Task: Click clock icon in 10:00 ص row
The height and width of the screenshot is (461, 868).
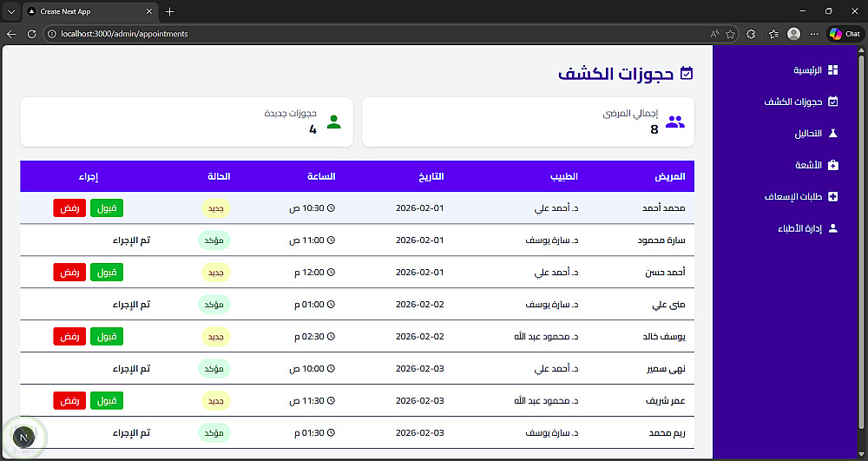Action: coord(331,369)
